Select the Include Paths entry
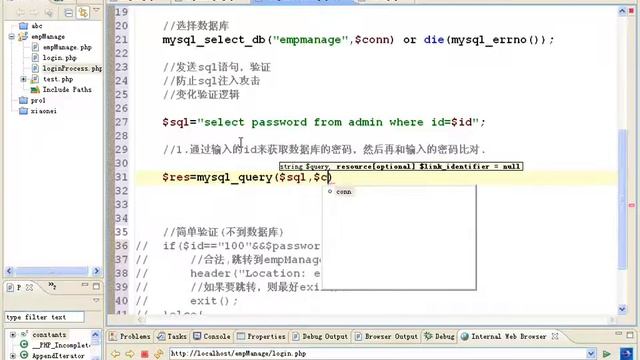 62,89
